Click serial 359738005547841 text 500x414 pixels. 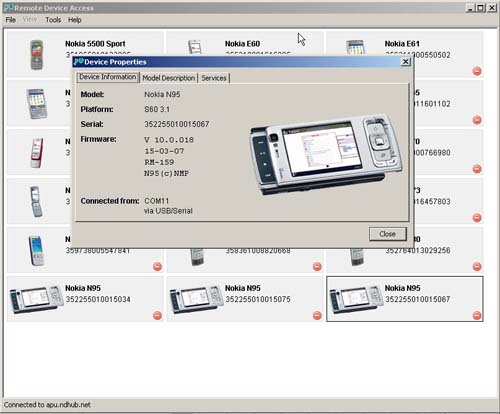click(98, 250)
